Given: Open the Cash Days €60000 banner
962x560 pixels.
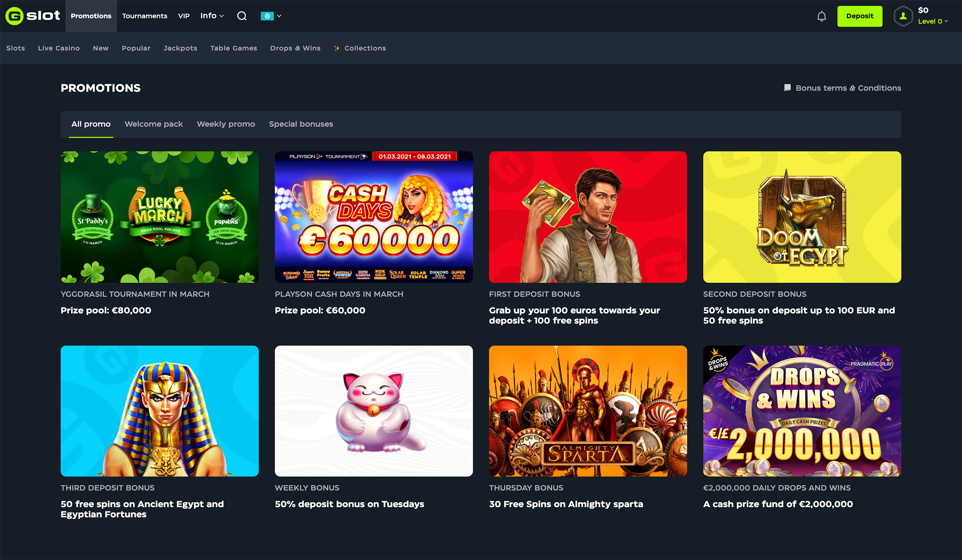Looking at the screenshot, I should pyautogui.click(x=373, y=217).
